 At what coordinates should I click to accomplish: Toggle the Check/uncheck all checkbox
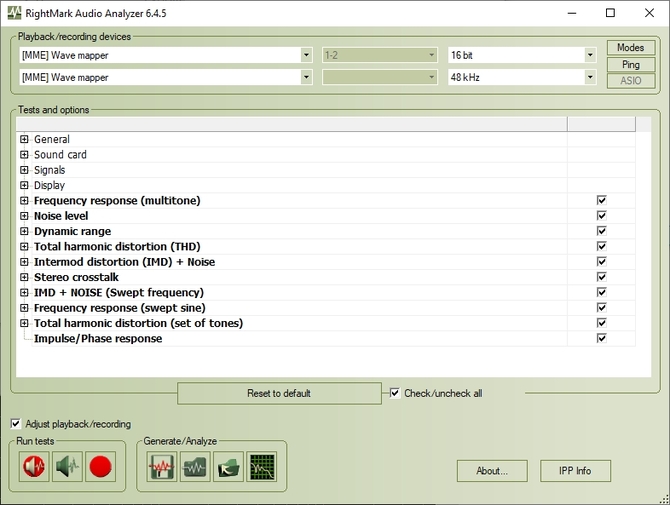395,393
